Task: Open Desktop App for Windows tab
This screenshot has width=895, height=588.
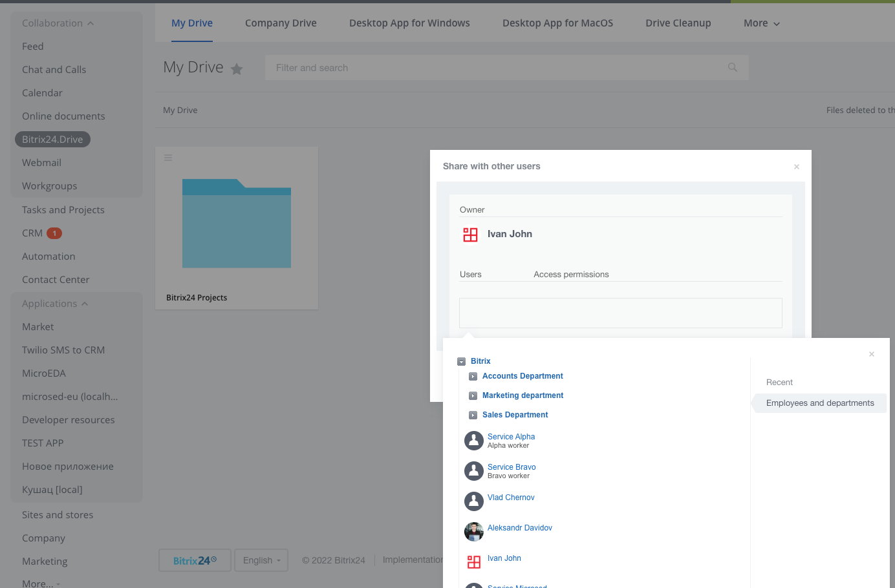Action: pos(409,23)
